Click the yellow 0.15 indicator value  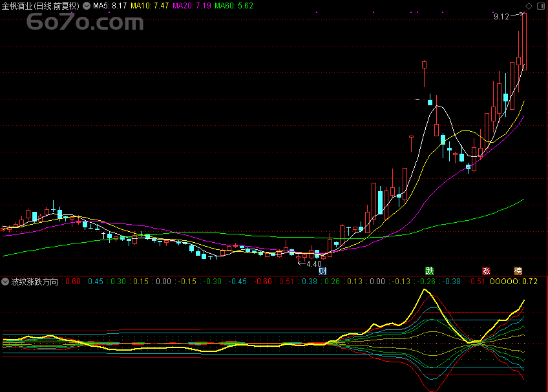coord(141,282)
